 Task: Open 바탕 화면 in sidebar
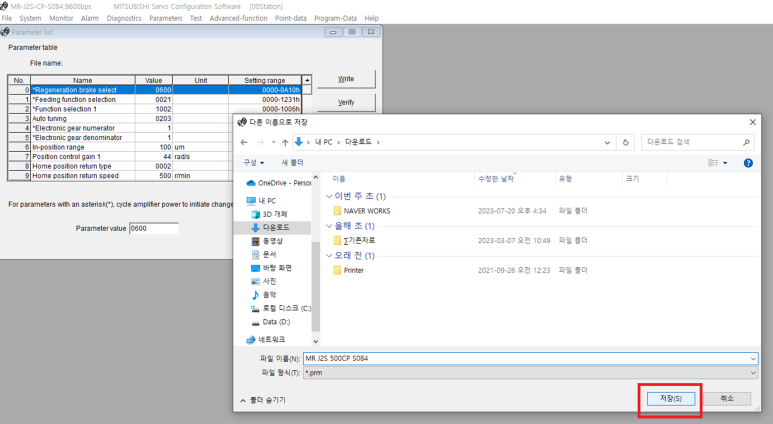[x=271, y=268]
